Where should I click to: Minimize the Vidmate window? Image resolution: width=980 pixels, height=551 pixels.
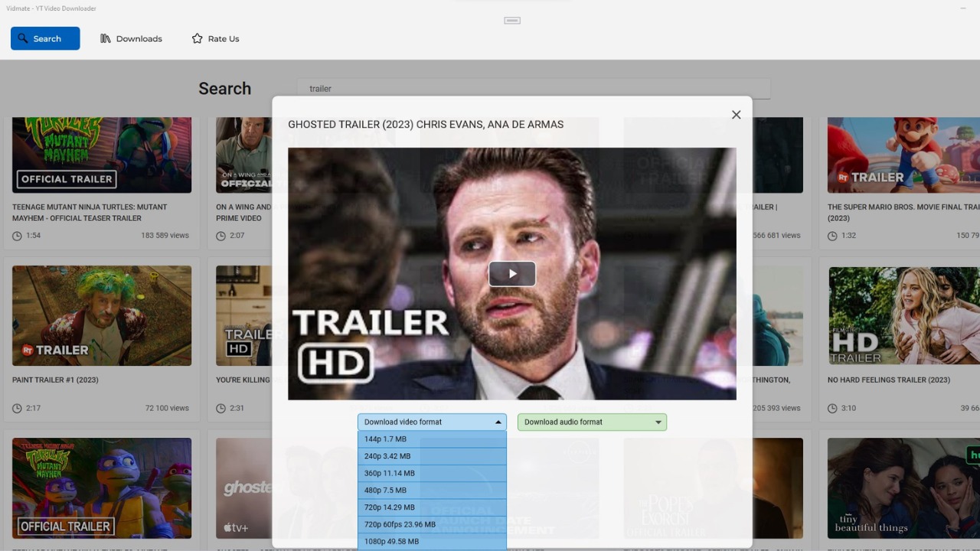[963, 8]
